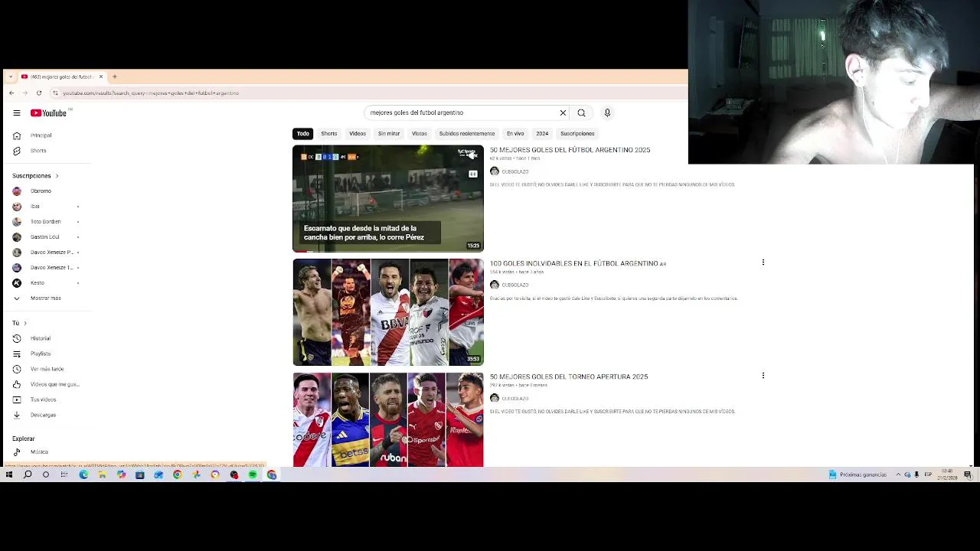Image resolution: width=980 pixels, height=551 pixels.
Task: Open Windows Start menu
Action: click(9, 474)
